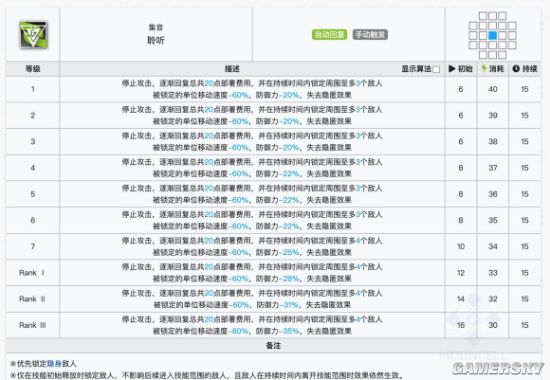
Task: Select level 2 row label
Action: [x=33, y=115]
